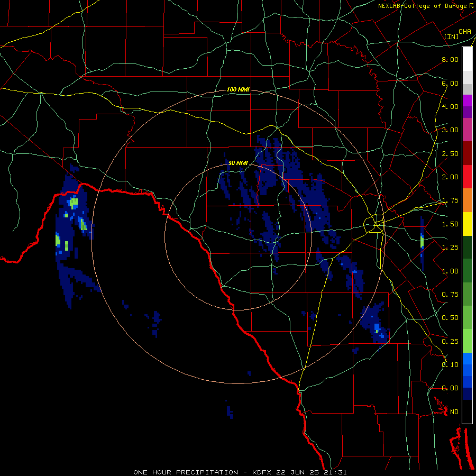The width and height of the screenshot is (476, 476).
Task: Click the 1.50 legend value
Action: coord(450,224)
